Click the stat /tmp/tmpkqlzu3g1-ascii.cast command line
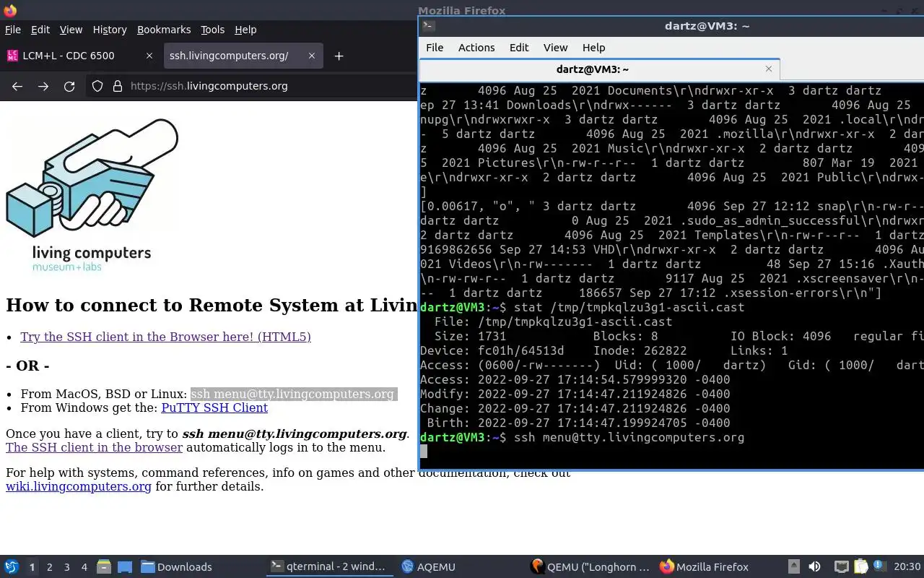Viewport: 924px width, 578px height. tap(629, 307)
